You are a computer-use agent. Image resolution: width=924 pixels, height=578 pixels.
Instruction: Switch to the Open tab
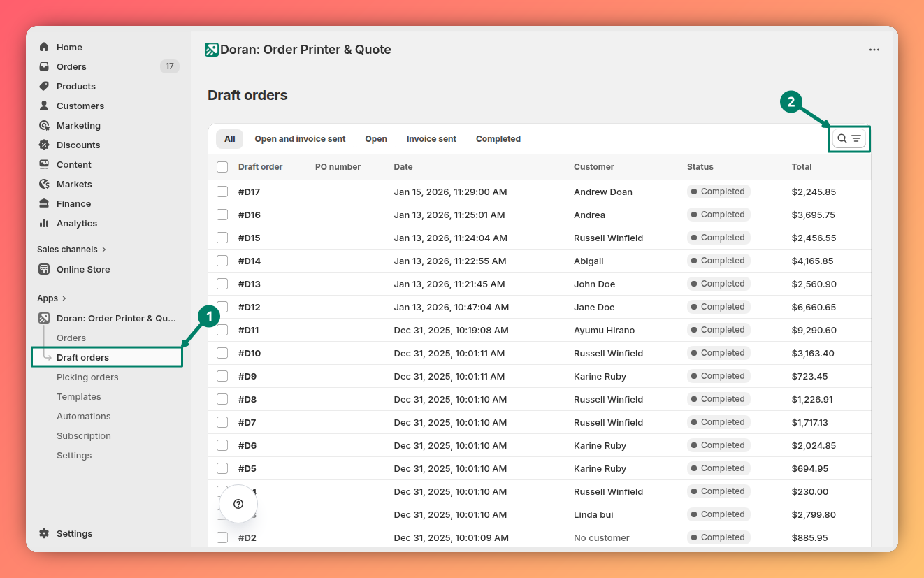coord(376,139)
